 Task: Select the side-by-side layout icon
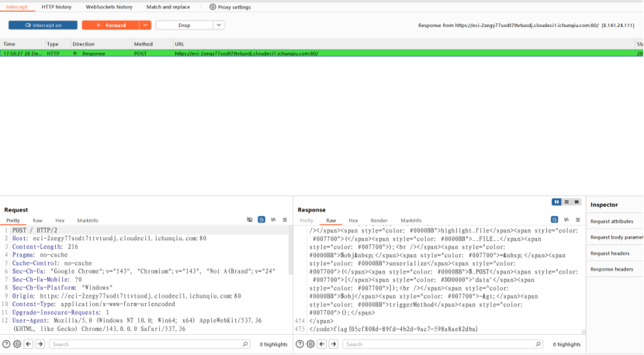556,202
